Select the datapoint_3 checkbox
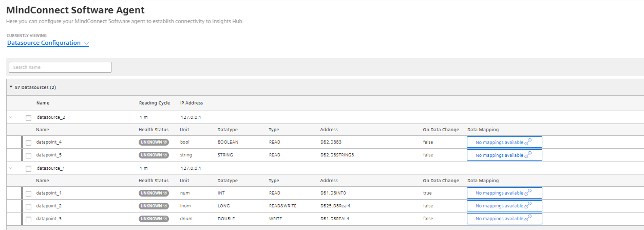The height and width of the screenshot is (230, 644). pos(29,219)
